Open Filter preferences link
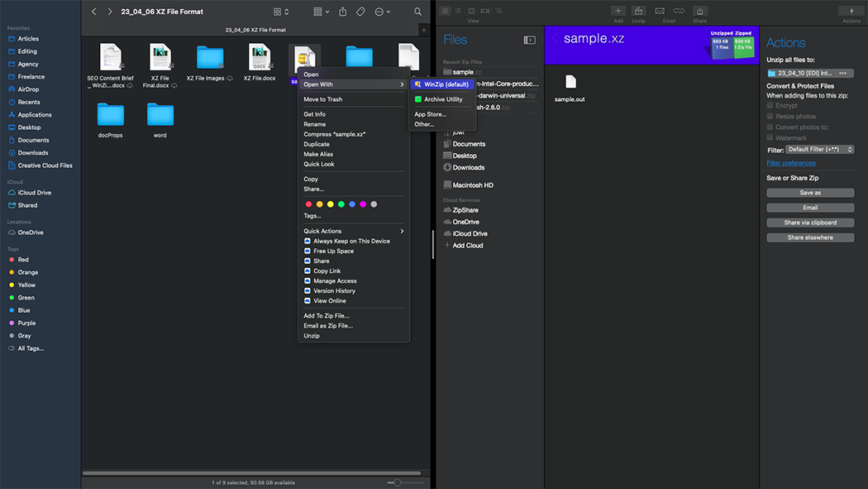 point(790,163)
